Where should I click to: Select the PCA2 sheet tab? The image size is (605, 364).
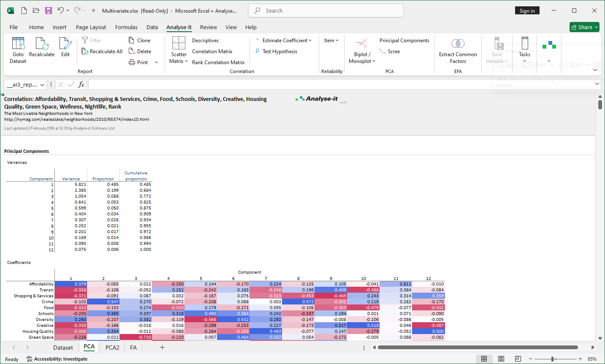point(112,348)
